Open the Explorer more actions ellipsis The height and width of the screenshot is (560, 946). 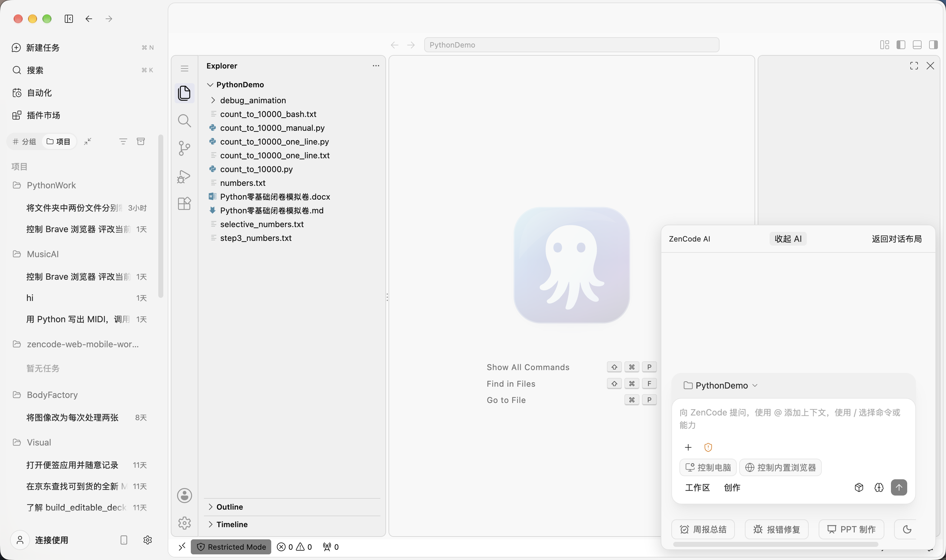click(376, 66)
